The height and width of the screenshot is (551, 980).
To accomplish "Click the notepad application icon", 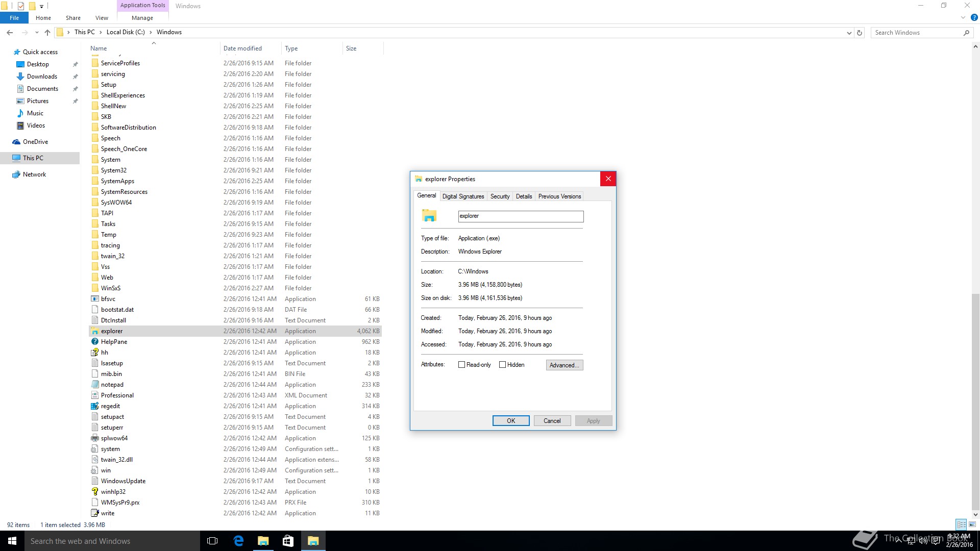I will click(x=94, y=385).
